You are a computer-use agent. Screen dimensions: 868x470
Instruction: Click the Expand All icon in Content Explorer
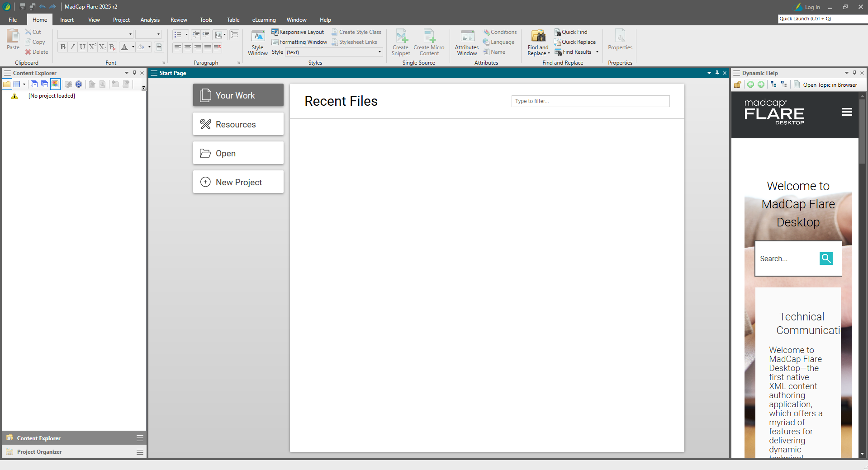tap(34, 84)
